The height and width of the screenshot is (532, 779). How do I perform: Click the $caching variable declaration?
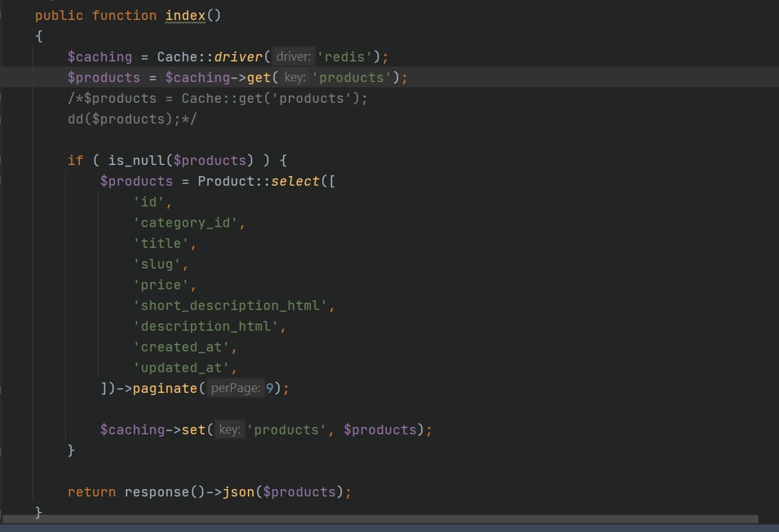pos(100,57)
